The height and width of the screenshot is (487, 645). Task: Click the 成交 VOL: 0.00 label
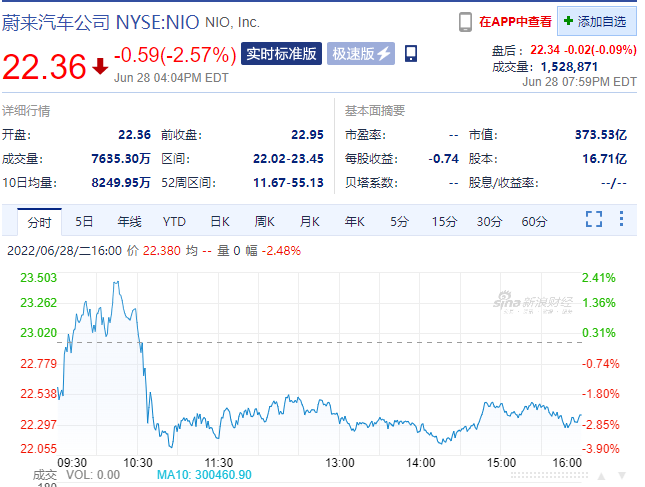76,475
